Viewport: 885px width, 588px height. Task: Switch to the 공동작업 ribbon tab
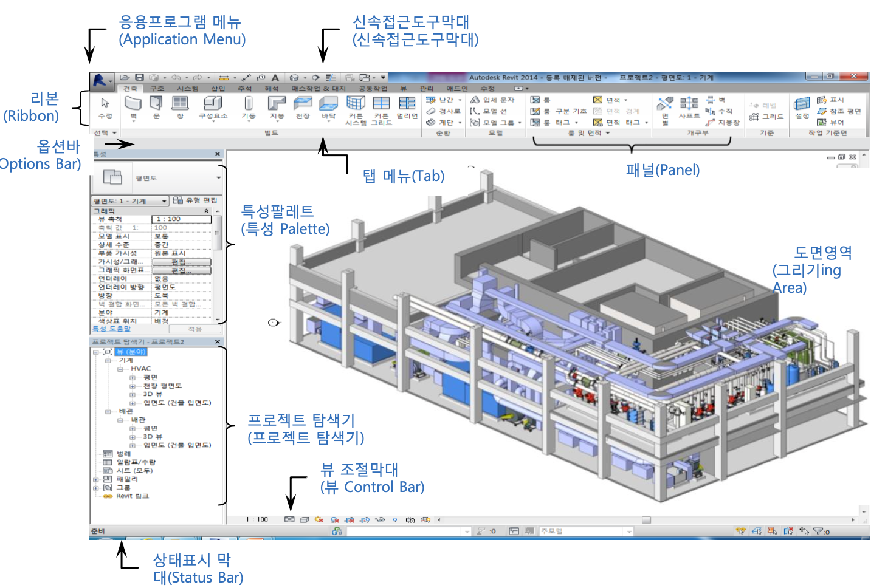click(373, 88)
